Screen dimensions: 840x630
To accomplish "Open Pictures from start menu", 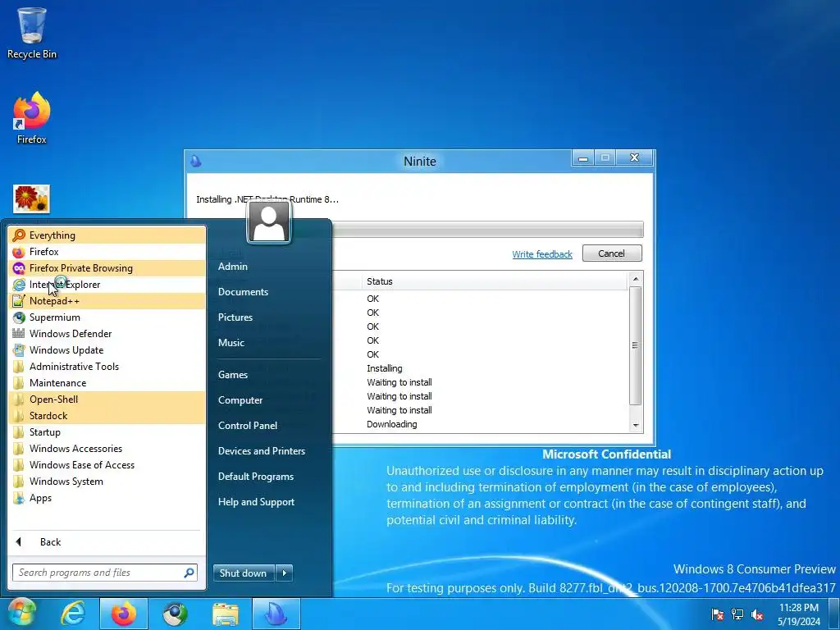I will [x=235, y=317].
